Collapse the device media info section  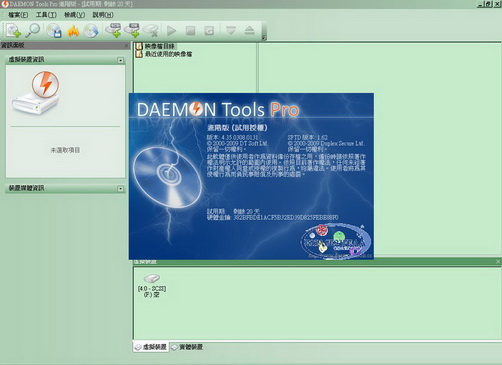[120, 189]
